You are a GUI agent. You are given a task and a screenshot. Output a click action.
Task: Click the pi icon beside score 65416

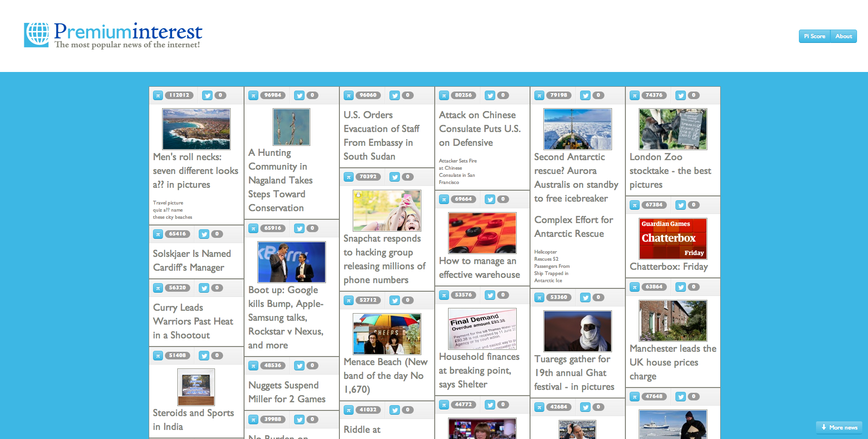pos(158,234)
